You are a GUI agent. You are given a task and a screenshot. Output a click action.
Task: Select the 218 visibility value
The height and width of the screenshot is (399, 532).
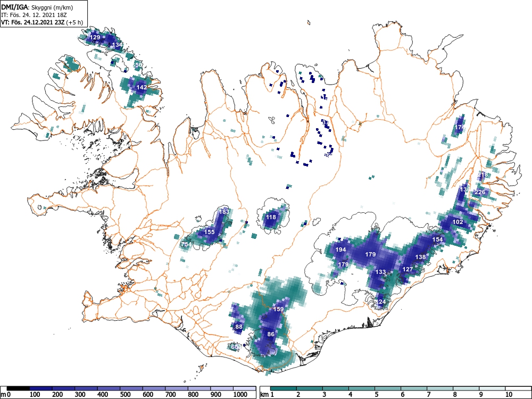(x=483, y=174)
